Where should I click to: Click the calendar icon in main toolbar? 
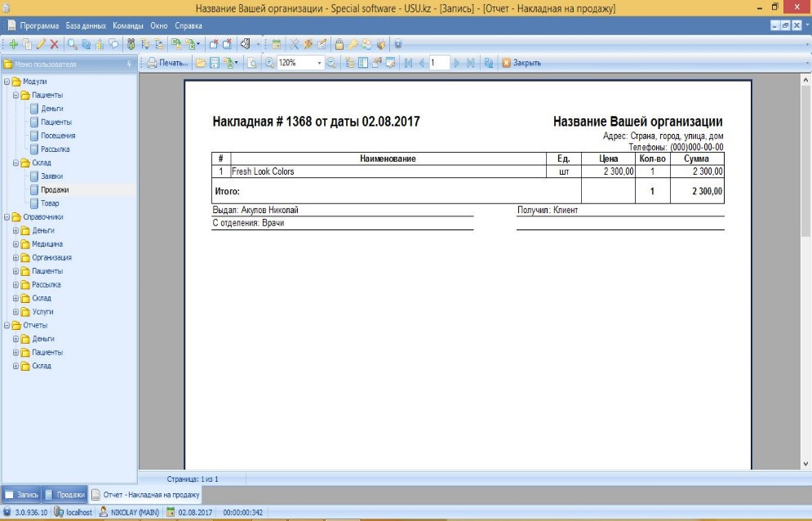276,44
